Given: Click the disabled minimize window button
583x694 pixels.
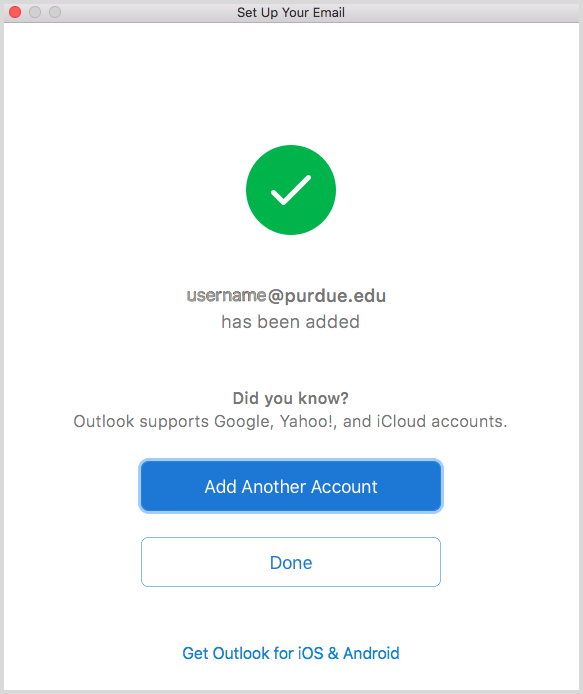Looking at the screenshot, I should pyautogui.click(x=35, y=12).
